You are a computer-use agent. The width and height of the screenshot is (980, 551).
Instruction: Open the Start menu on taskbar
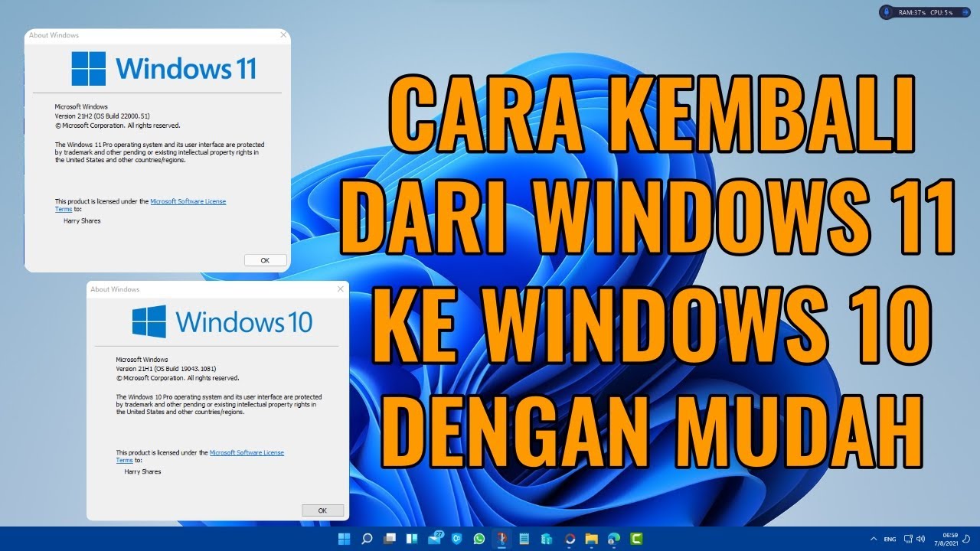point(344,539)
